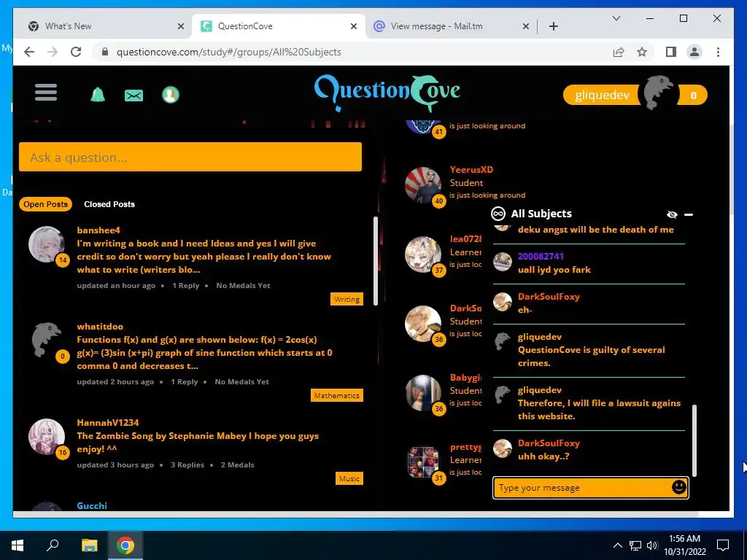
Task: Open the profile avatar icon in header
Action: tap(171, 95)
